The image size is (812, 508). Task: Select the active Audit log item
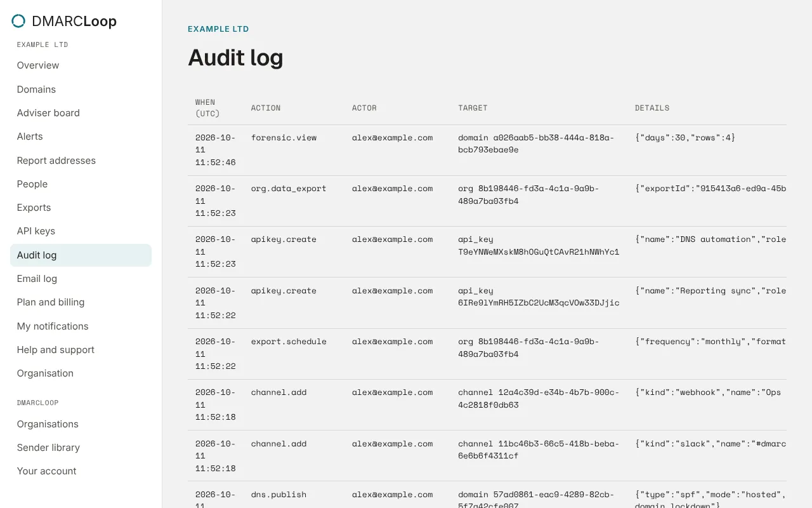(81, 255)
